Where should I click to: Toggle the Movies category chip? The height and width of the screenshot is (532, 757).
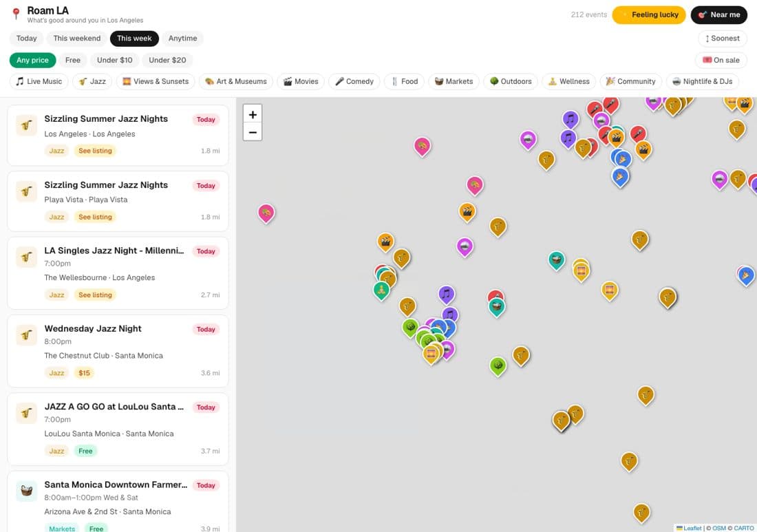[301, 81]
